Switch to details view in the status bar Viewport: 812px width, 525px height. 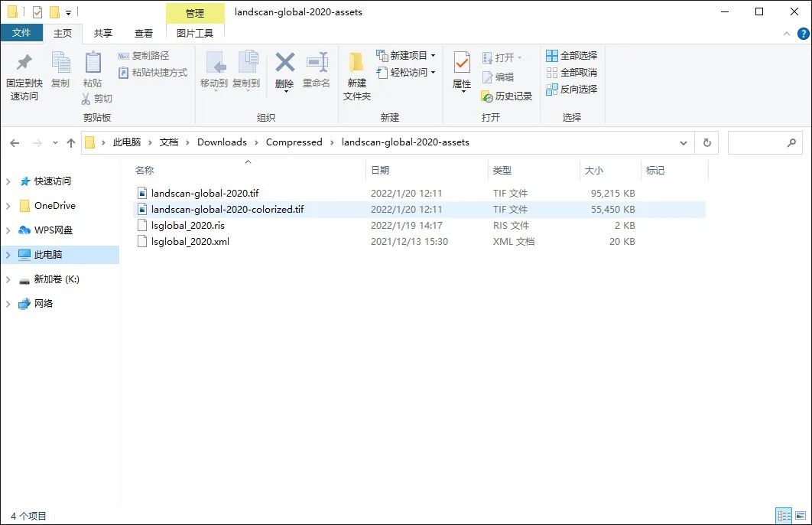pyautogui.click(x=784, y=516)
